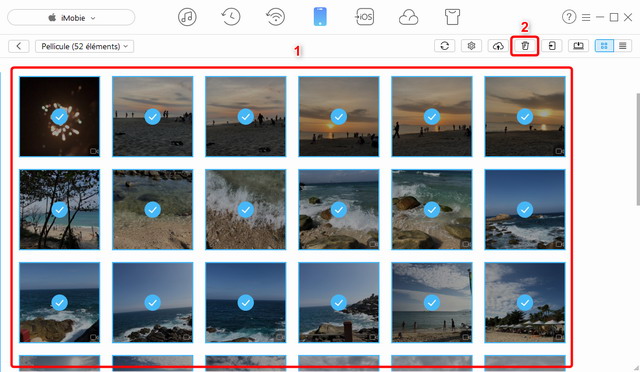
Task: Click the trash delete icon
Action: pos(525,46)
